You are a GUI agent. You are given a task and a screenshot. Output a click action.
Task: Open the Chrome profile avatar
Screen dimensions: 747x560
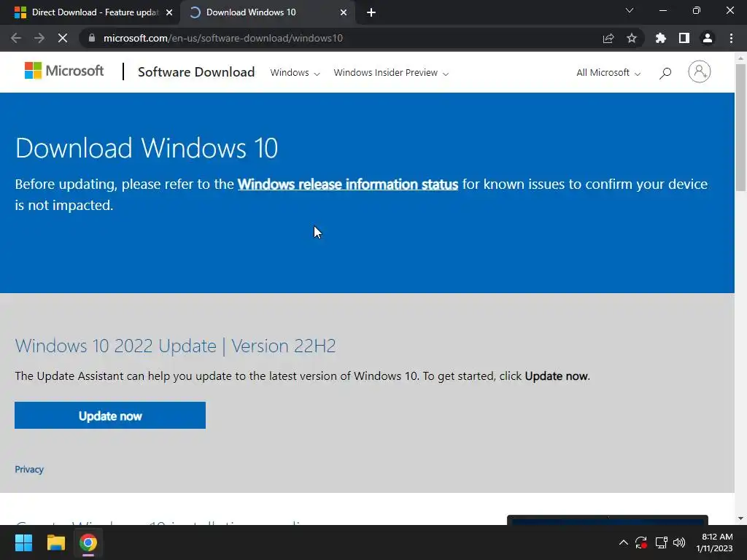(x=708, y=38)
